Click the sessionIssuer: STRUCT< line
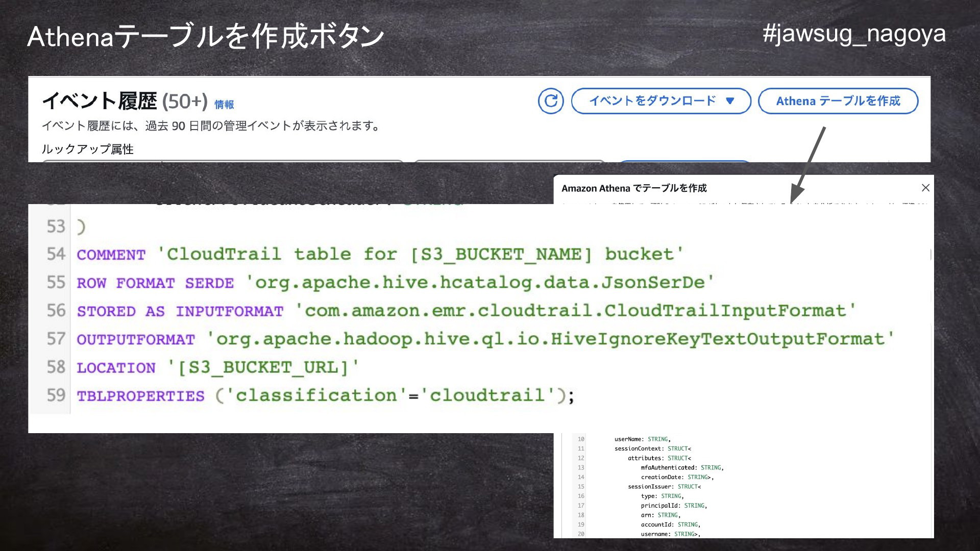The width and height of the screenshot is (980, 551). pyautogui.click(x=664, y=487)
